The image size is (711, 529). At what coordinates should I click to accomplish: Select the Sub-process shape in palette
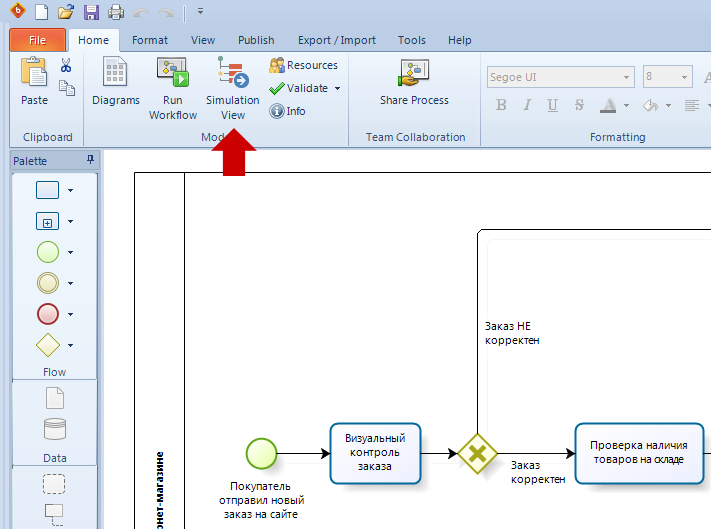[47, 221]
